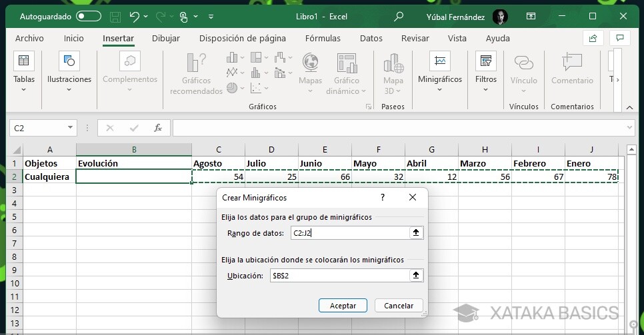Toggle the Autoguardado switch
644x335 pixels.
click(89, 17)
